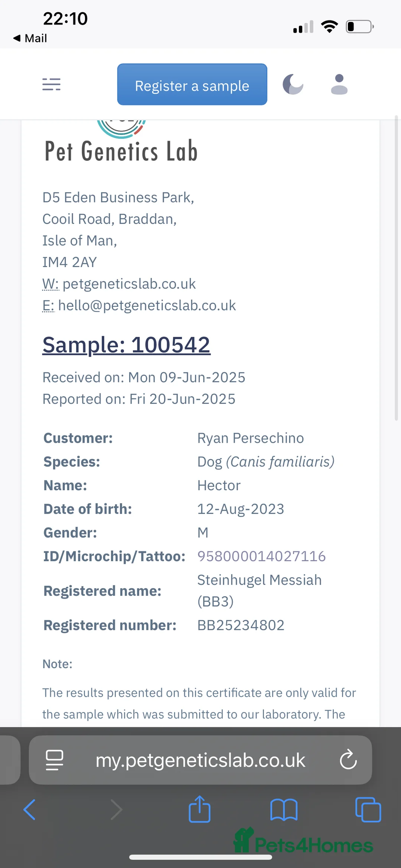
Task: Reload the current page
Action: click(348, 760)
